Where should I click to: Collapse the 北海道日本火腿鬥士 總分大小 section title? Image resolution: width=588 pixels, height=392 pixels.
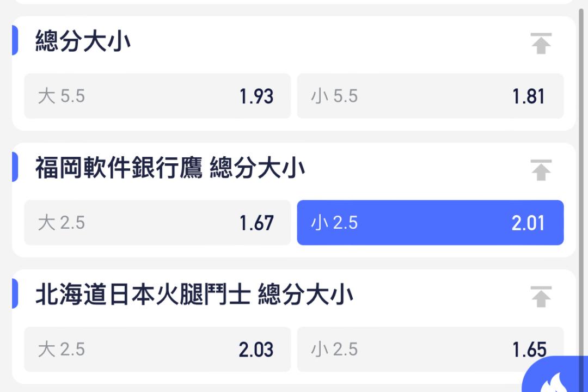194,295
